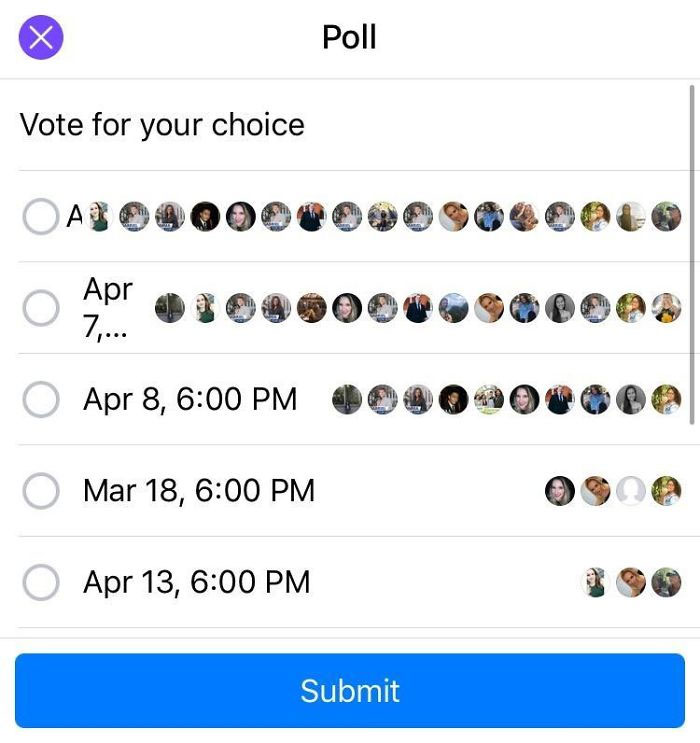This screenshot has width=700, height=743.
Task: Submit the poll vote
Action: [350, 691]
